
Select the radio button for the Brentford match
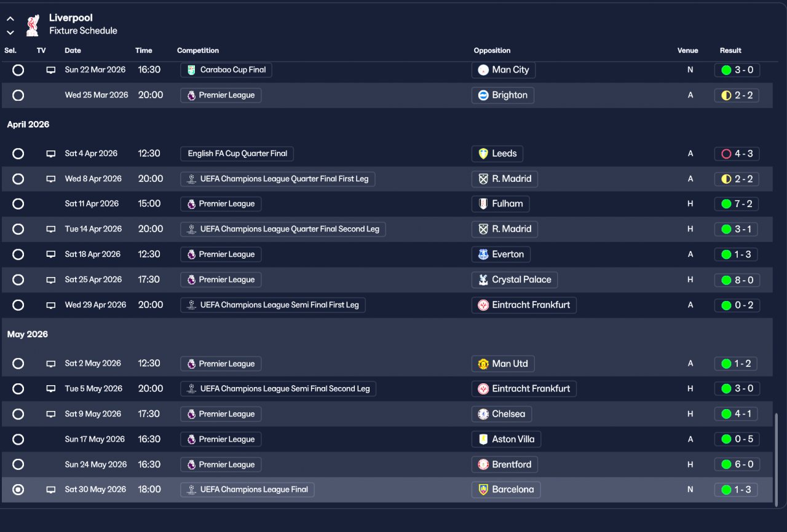coord(18,464)
